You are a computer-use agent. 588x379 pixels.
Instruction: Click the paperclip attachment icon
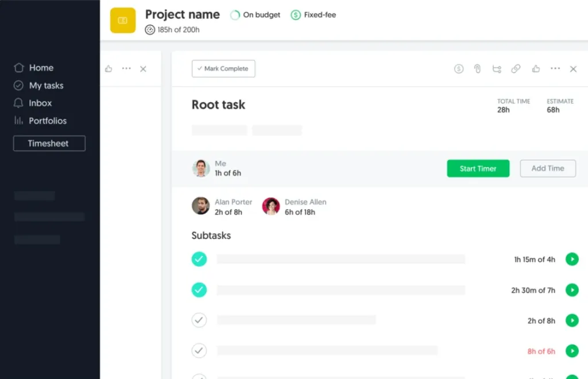[x=477, y=69]
